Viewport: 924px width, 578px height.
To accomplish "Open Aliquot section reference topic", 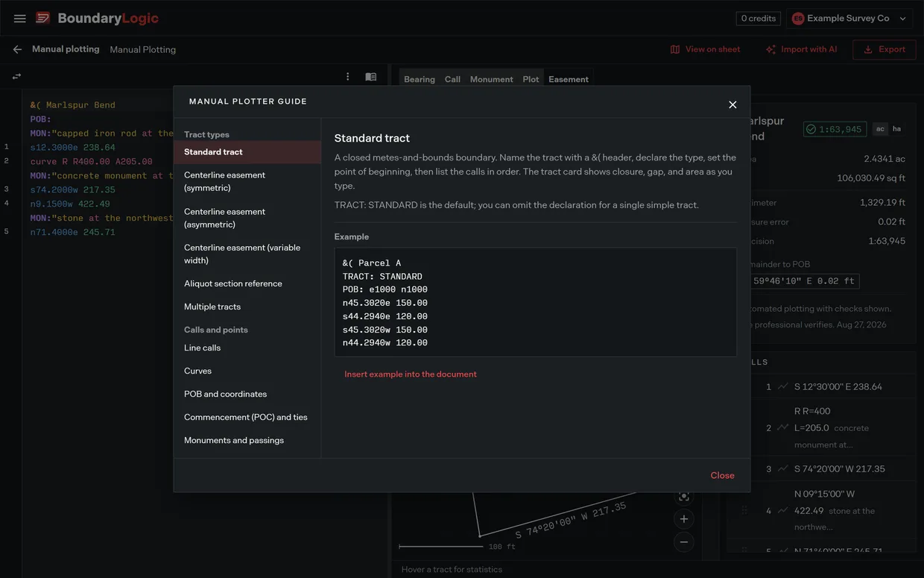I will tap(247, 283).
